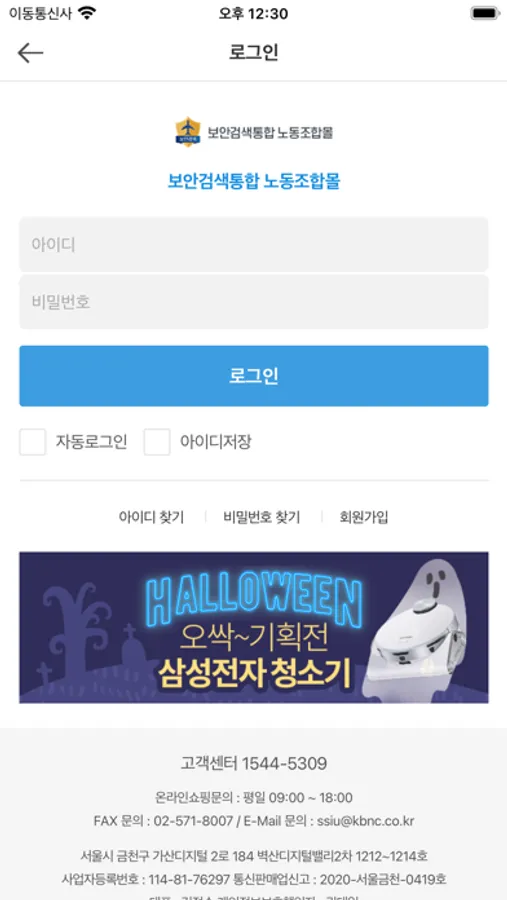Focus the 비밀번호 password field
Viewport: 507px width, 900px height.
(x=254, y=302)
